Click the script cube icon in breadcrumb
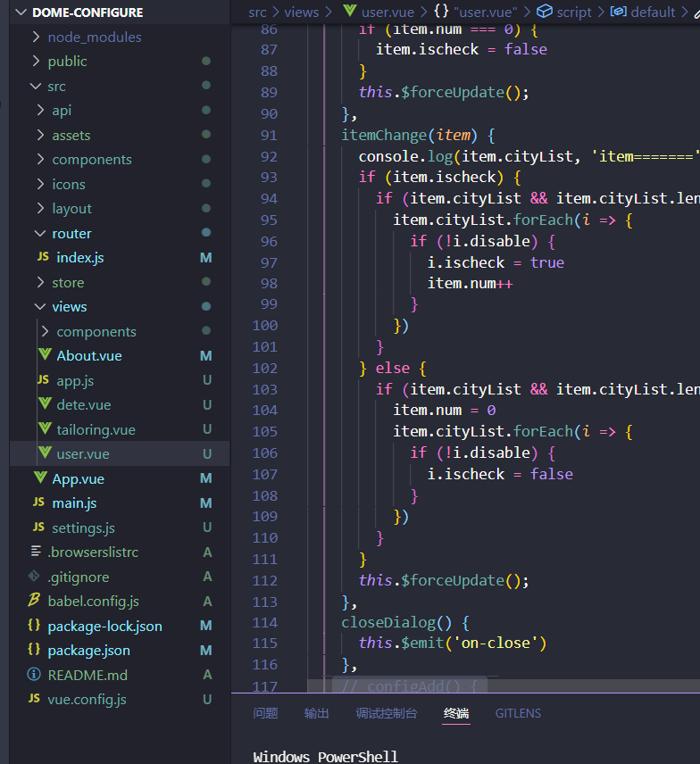The image size is (700, 764). [x=545, y=12]
